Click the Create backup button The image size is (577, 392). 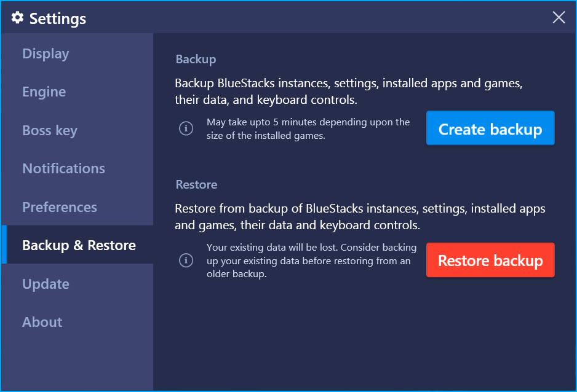[x=490, y=128]
